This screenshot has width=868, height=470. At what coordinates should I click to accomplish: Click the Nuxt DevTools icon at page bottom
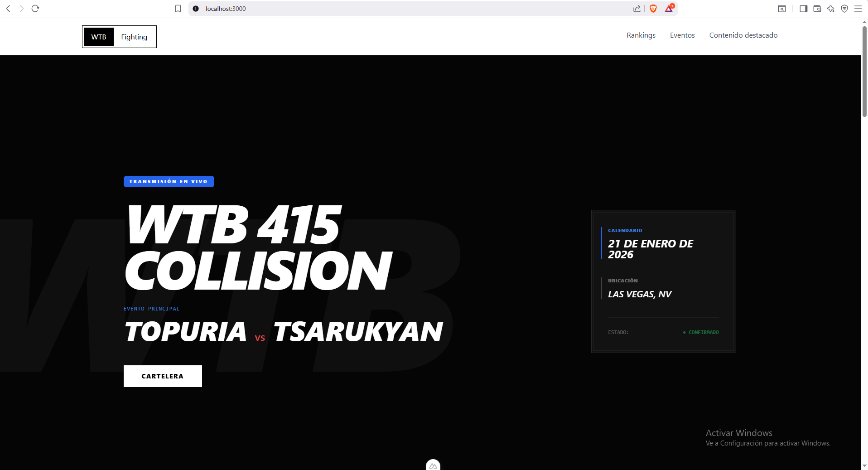[433, 465]
